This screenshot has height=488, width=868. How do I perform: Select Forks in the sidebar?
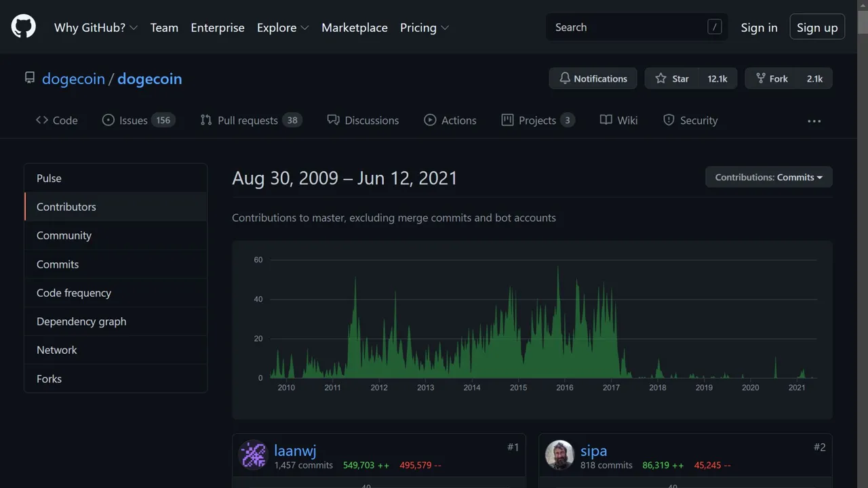point(115,379)
